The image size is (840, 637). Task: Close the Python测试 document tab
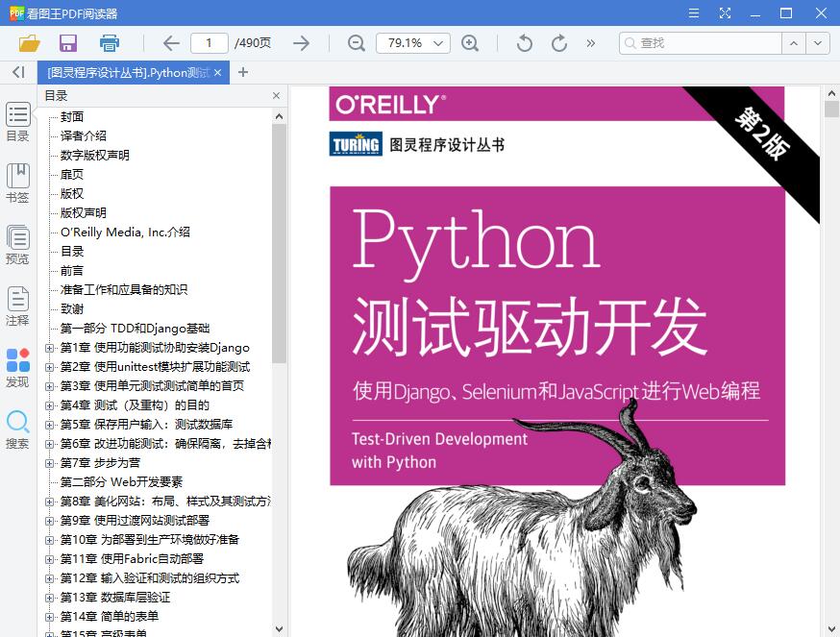point(217,72)
